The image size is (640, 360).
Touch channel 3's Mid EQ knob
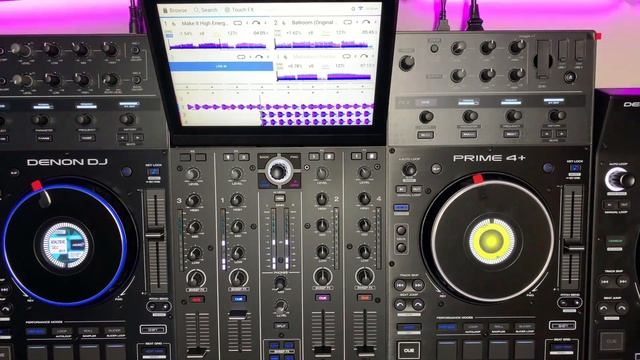194,227
